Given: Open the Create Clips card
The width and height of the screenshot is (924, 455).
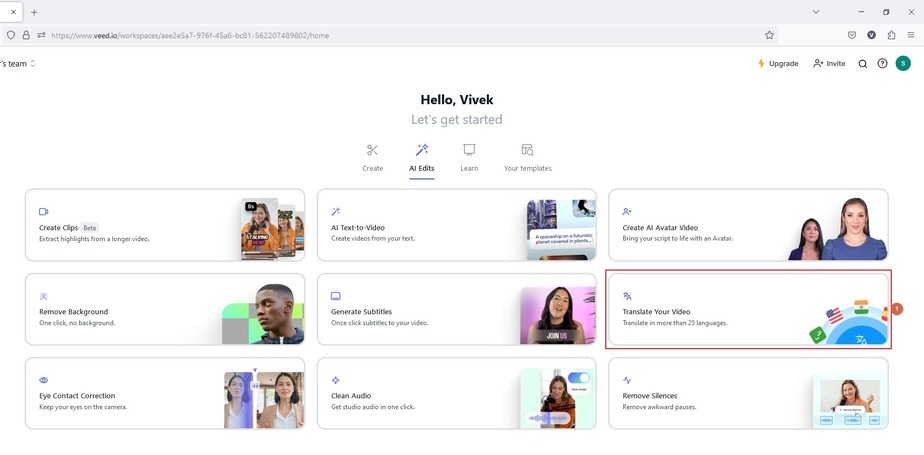Looking at the screenshot, I should (x=165, y=225).
